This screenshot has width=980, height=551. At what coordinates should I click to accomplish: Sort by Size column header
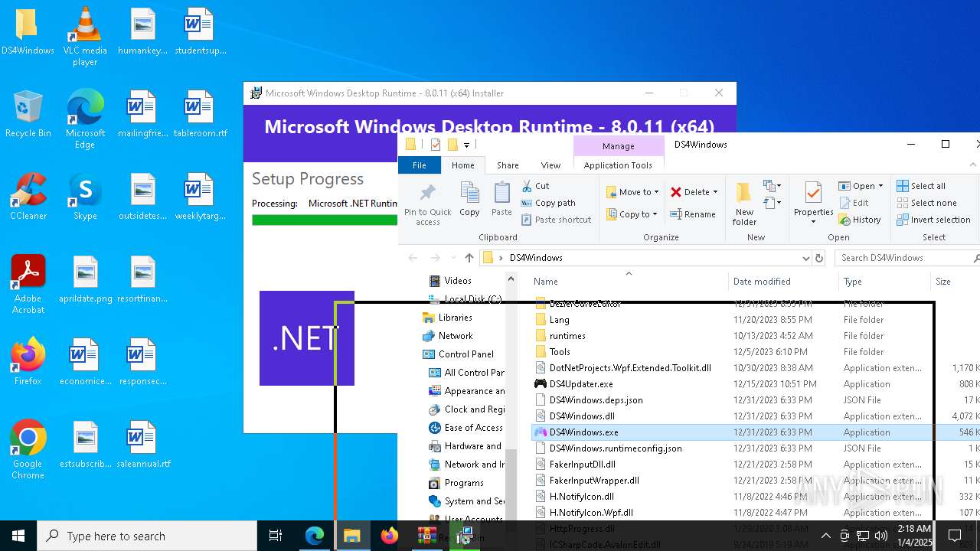(955, 282)
